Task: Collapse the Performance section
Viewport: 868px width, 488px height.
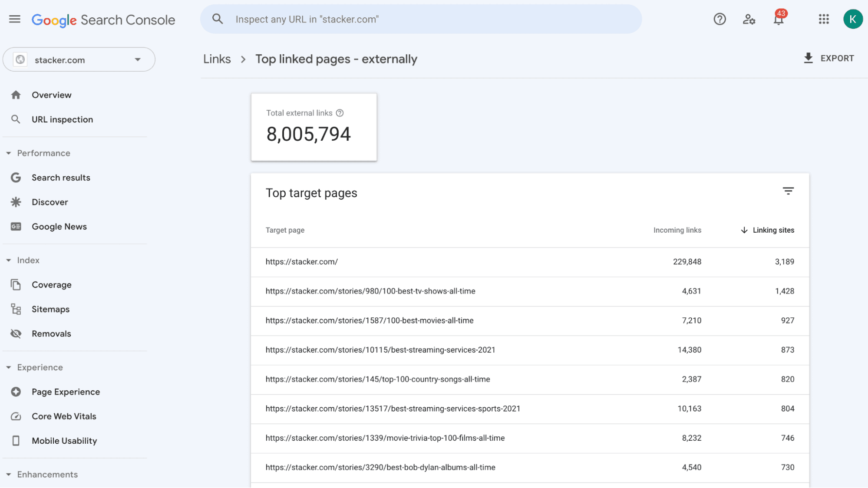Action: (x=9, y=153)
